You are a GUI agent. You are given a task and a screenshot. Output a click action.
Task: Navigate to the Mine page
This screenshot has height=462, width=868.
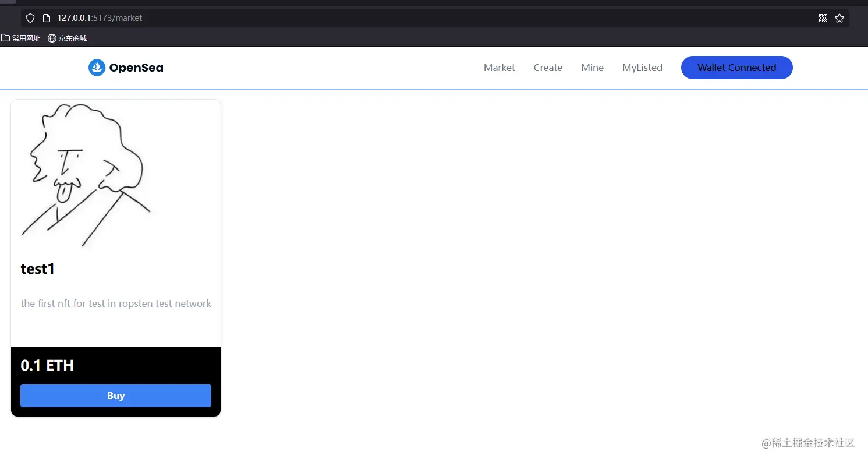(x=592, y=68)
